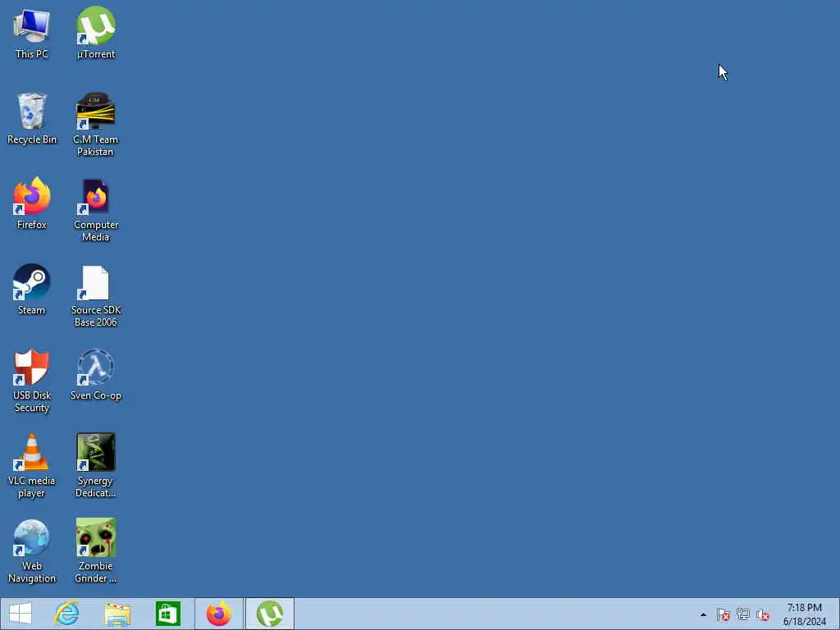Open File Explorer from the taskbar
The image size is (840, 630).
(117, 614)
